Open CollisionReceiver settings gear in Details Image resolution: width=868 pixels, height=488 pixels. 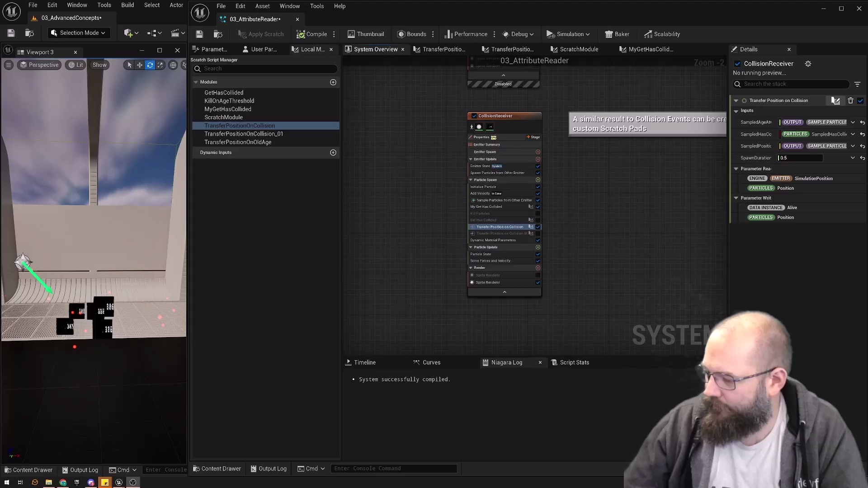click(808, 64)
